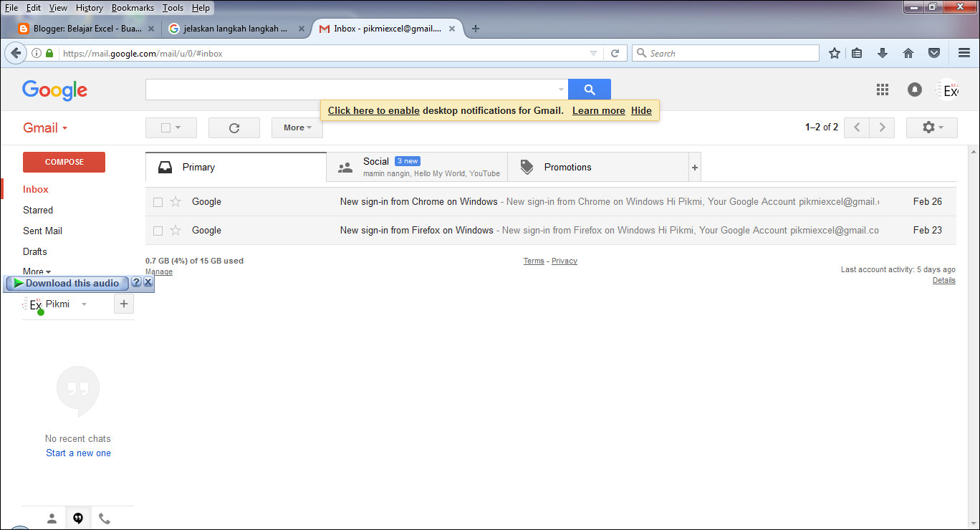Image resolution: width=980 pixels, height=530 pixels.
Task: Open the Start a new one chat link
Action: (77, 453)
